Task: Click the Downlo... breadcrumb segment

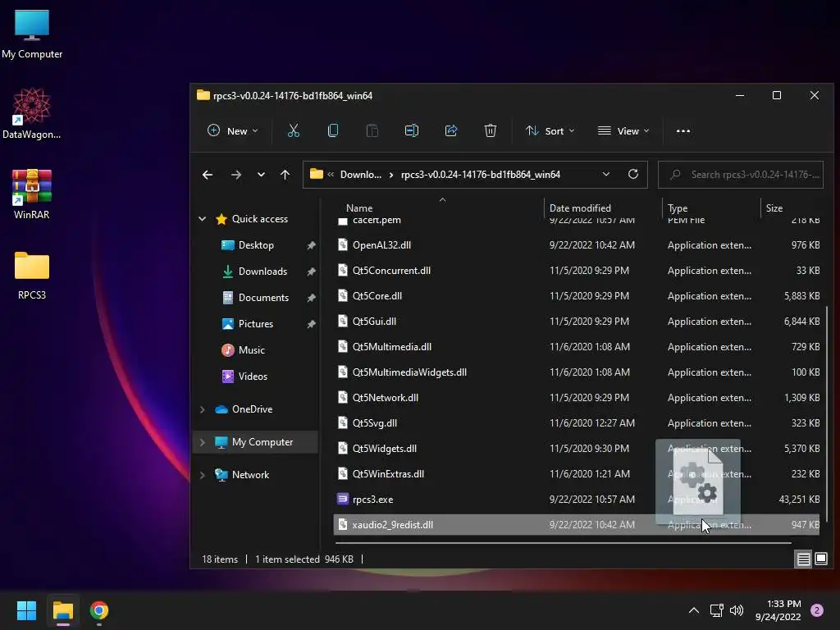Action: coord(361,175)
